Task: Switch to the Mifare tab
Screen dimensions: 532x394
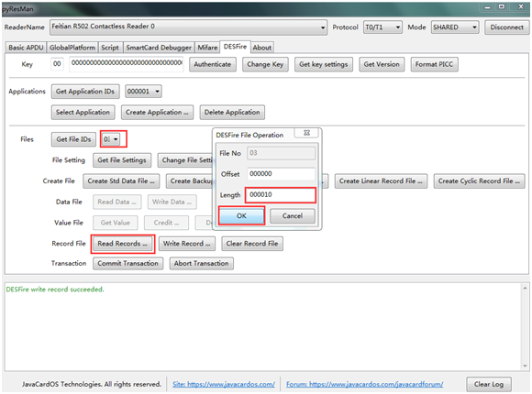Action: coord(207,48)
